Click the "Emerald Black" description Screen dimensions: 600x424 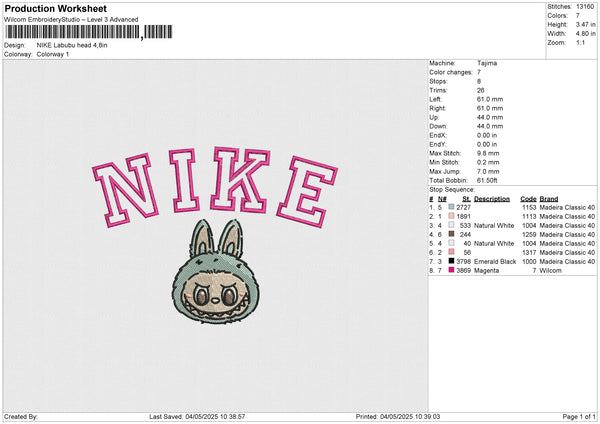pos(495,262)
